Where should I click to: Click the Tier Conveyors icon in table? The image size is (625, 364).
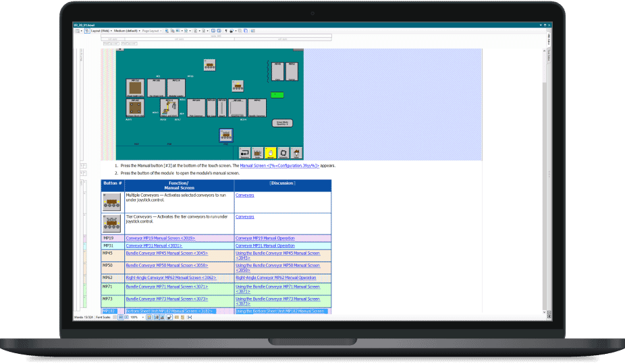pos(111,223)
